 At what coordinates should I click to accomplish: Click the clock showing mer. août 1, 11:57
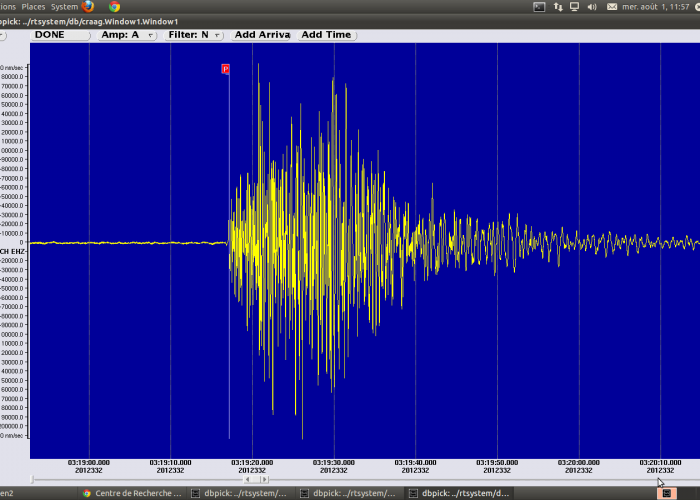coord(655,7)
